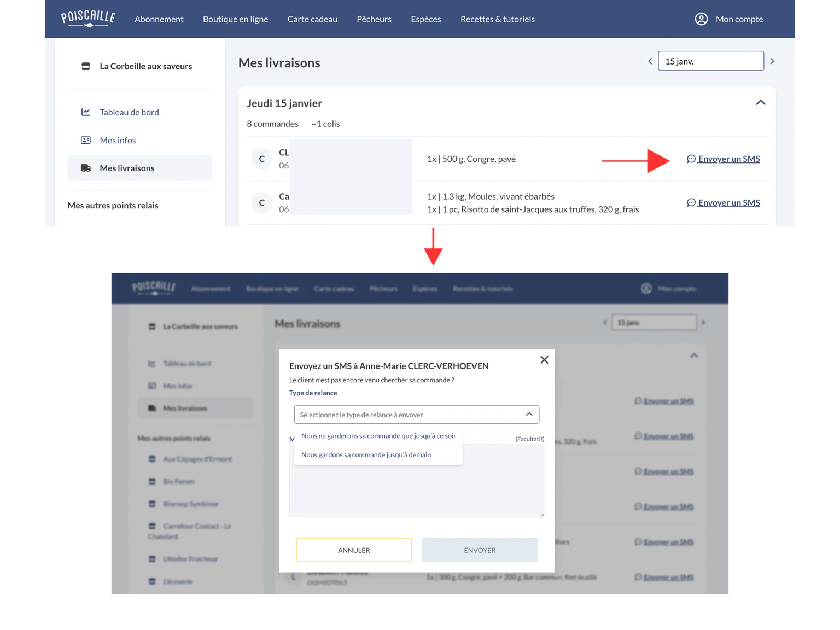Click the La Corbeille aux saveurs name, upper screenshot sidebar
Viewport: 840px width, 630px height.
click(146, 66)
